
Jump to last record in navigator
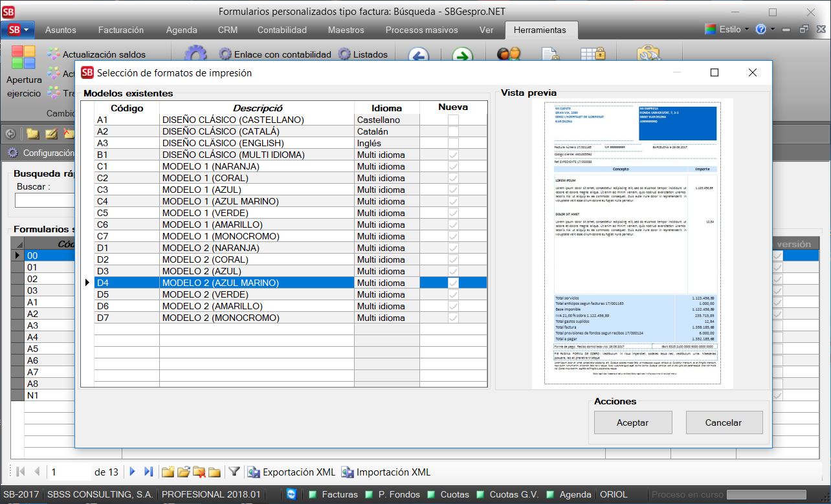[148, 472]
